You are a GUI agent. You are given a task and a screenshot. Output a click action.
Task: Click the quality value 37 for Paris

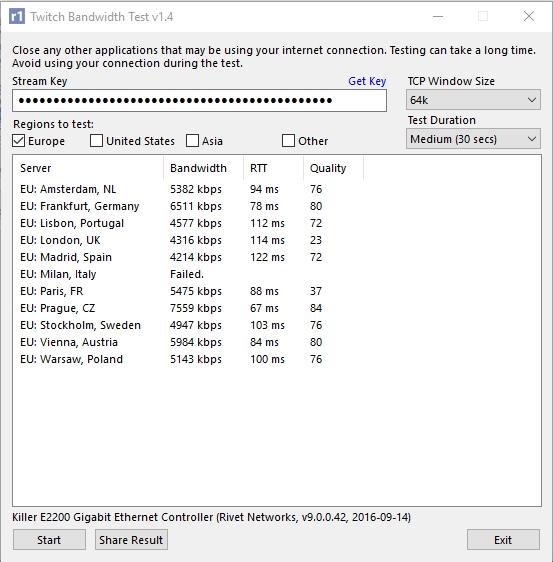[316, 291]
